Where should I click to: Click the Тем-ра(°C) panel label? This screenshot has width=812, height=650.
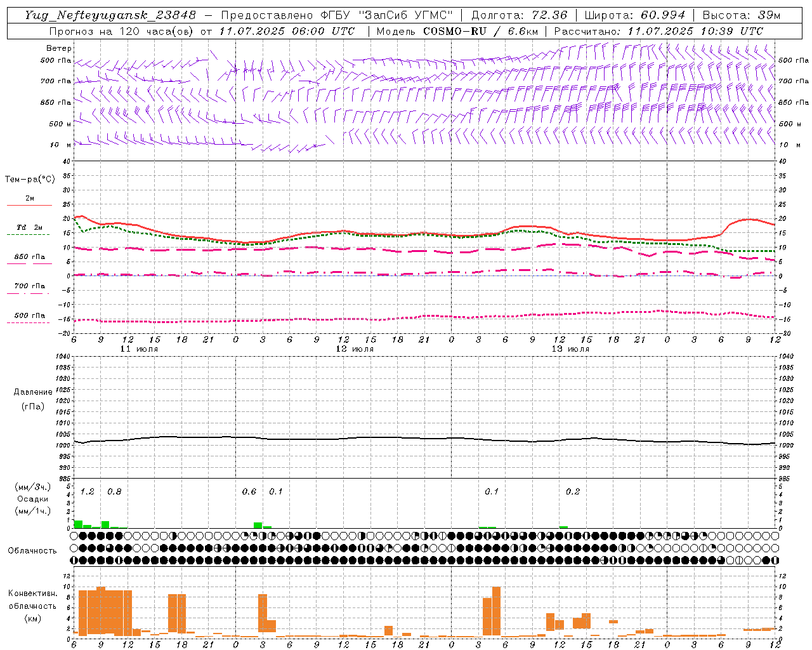[30, 180]
